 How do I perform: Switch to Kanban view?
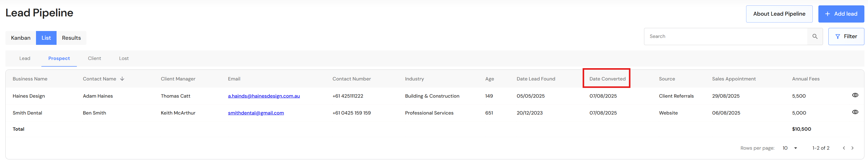(x=21, y=38)
